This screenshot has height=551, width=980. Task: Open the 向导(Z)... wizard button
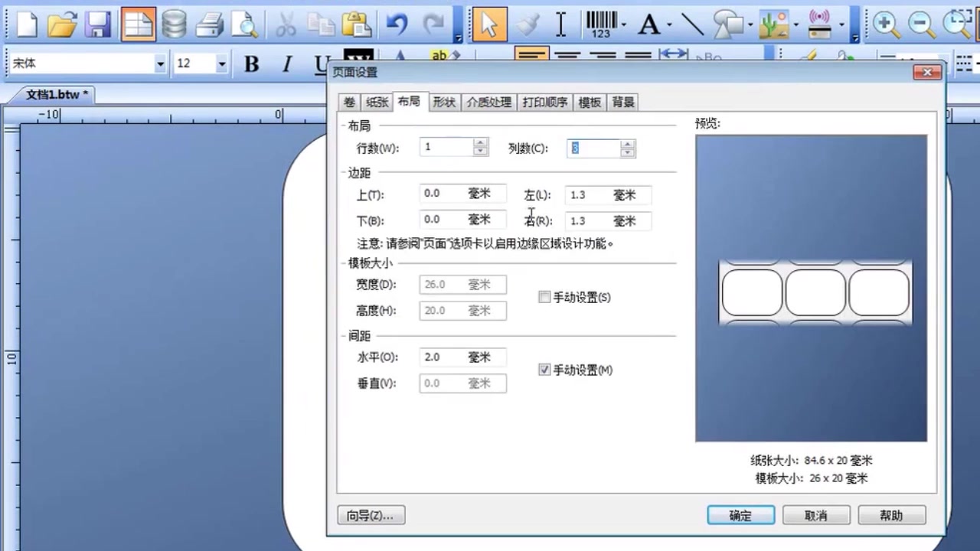click(371, 515)
